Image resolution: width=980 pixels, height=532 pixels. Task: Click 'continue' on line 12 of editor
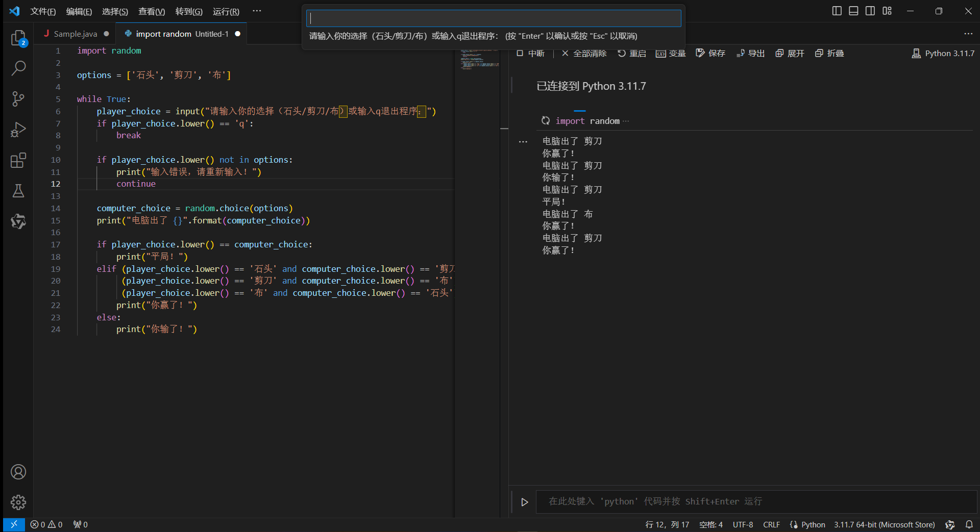(136, 184)
